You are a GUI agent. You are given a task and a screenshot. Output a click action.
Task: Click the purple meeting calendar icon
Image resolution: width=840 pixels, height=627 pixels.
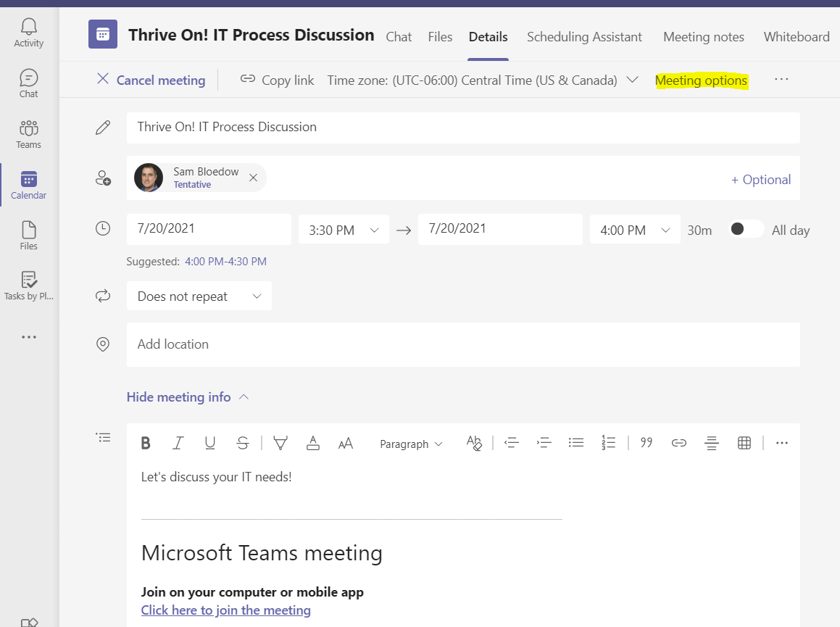coord(103,35)
